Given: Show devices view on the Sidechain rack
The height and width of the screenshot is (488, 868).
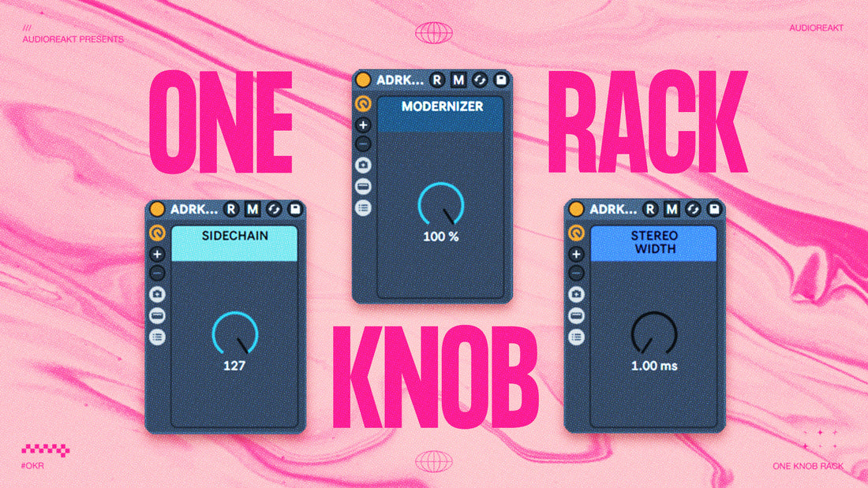Looking at the screenshot, I should click(157, 315).
